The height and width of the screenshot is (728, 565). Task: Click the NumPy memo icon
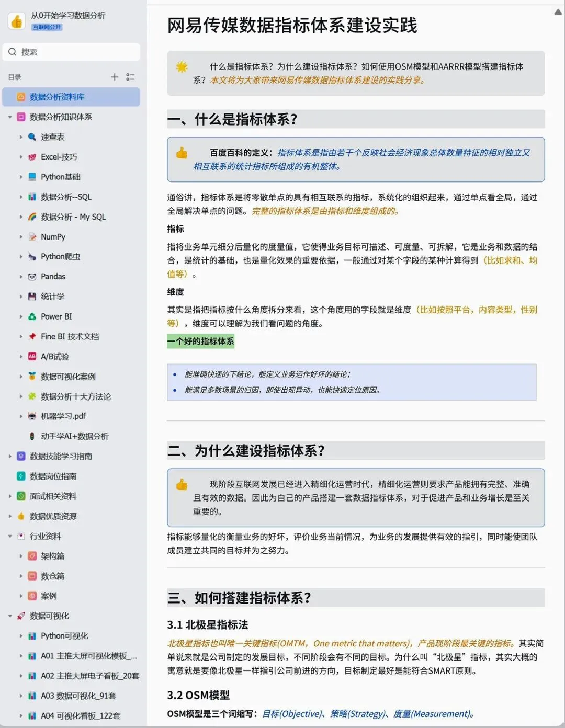coord(32,236)
